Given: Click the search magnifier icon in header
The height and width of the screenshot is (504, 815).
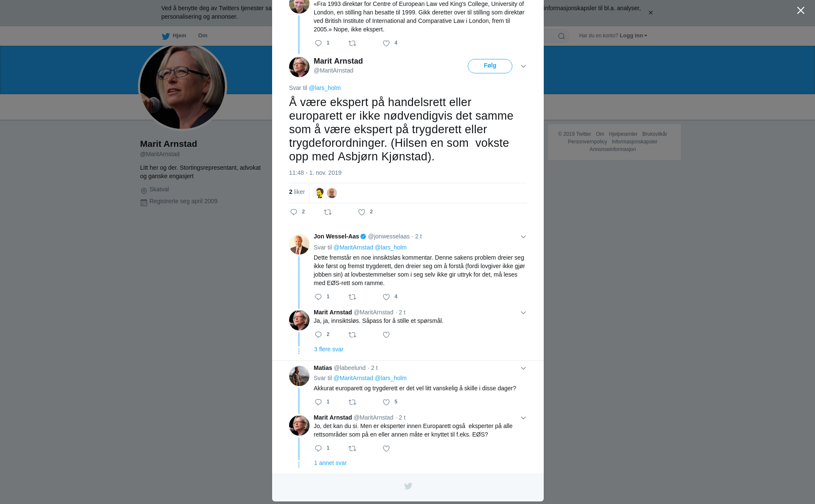Looking at the screenshot, I should (x=562, y=36).
